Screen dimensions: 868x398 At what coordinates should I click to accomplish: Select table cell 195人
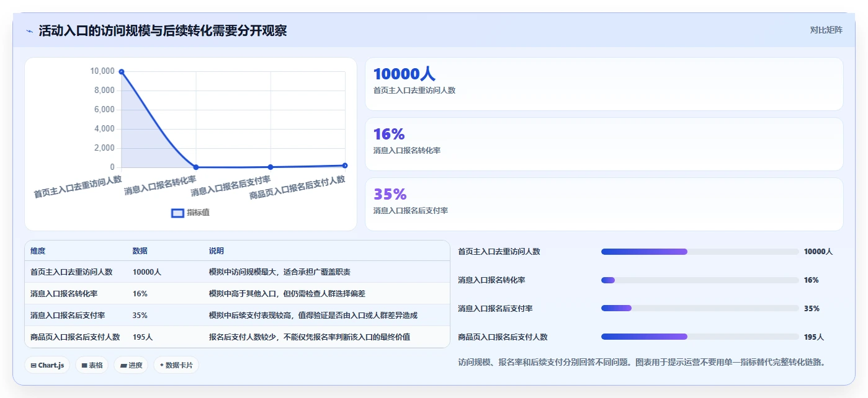[143, 337]
